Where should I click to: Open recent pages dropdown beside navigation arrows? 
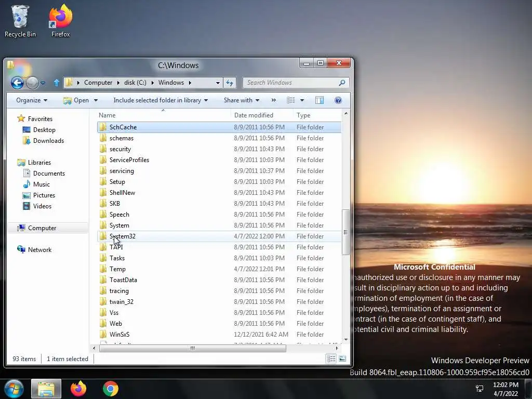43,83
